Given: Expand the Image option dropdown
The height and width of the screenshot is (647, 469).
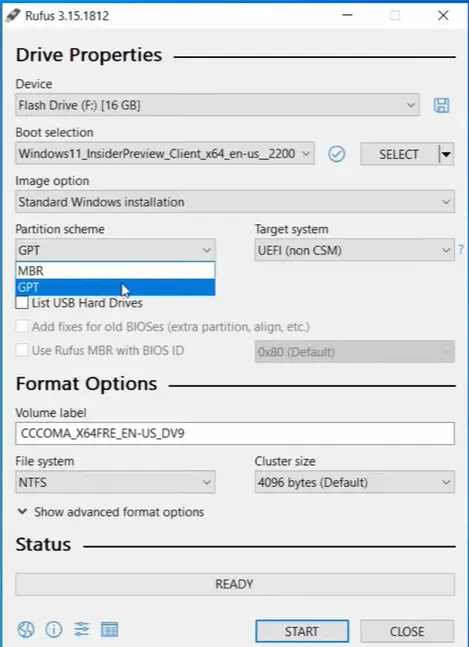Looking at the screenshot, I should (x=235, y=202).
